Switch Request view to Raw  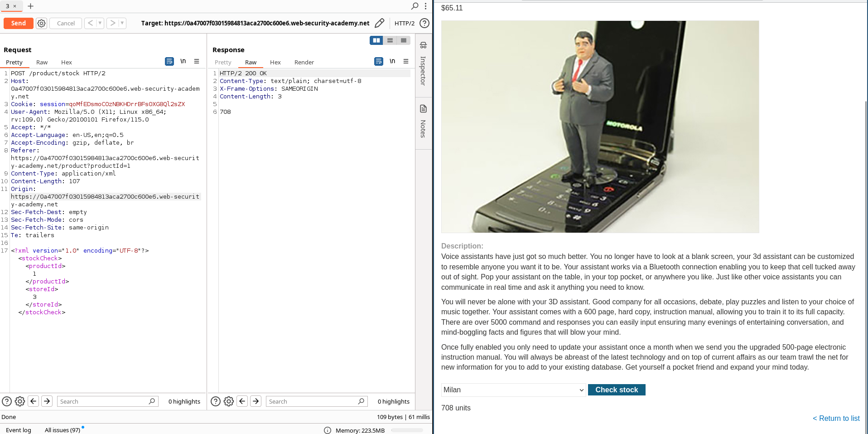coord(42,62)
